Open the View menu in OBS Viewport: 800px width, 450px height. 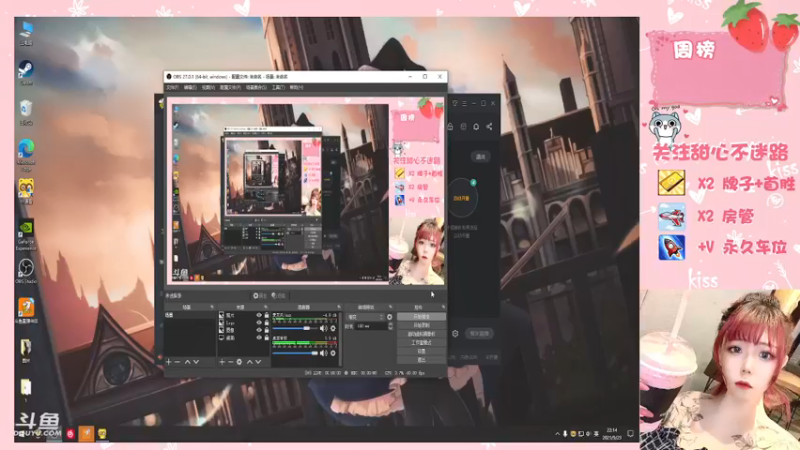[208, 88]
